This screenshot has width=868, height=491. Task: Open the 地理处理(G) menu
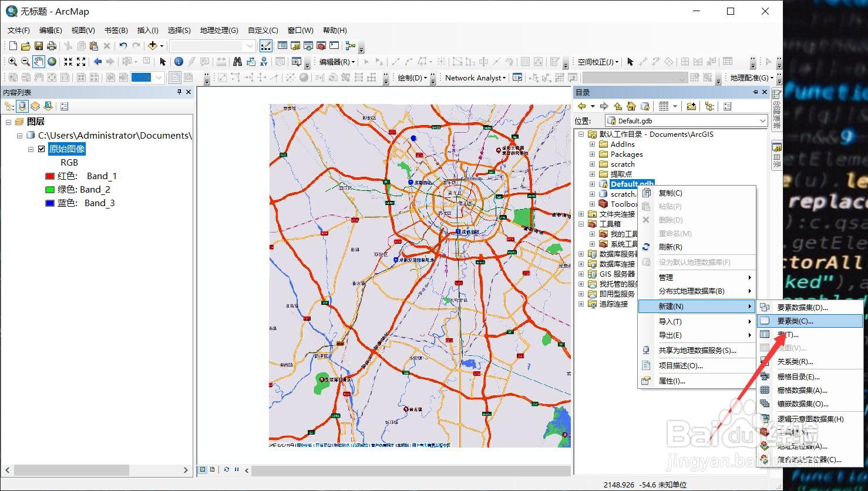[219, 30]
